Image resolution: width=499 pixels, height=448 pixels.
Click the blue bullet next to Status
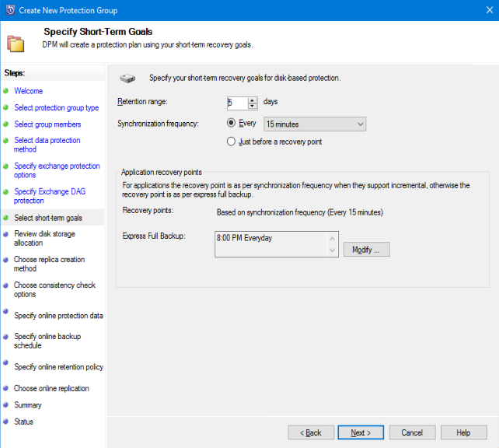pos(5,422)
